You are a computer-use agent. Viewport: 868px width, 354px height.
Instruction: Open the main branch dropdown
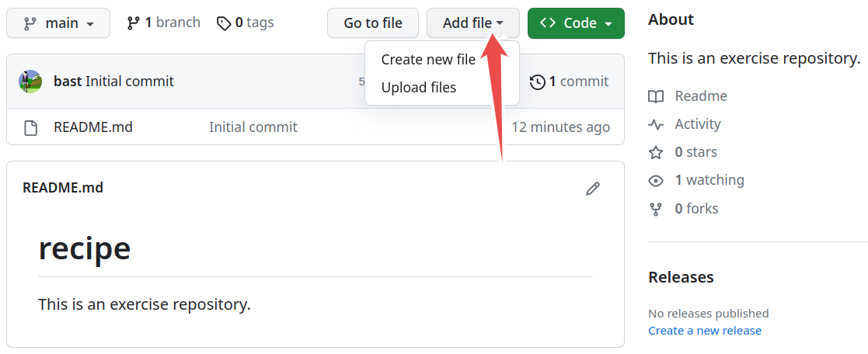pyautogui.click(x=58, y=23)
